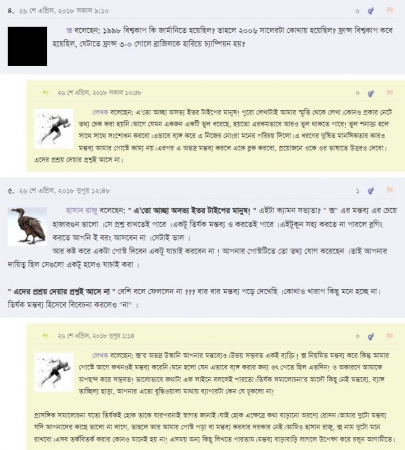This screenshot has height=450, width=405.
Task: Click the like icon on the 1:14 author reply
Action: (371, 336)
